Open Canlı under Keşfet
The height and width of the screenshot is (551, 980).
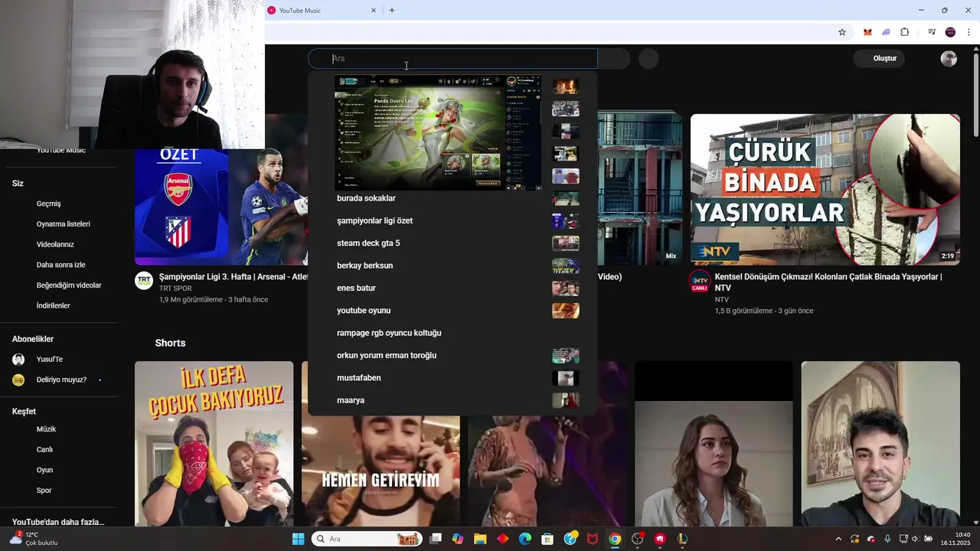click(44, 450)
